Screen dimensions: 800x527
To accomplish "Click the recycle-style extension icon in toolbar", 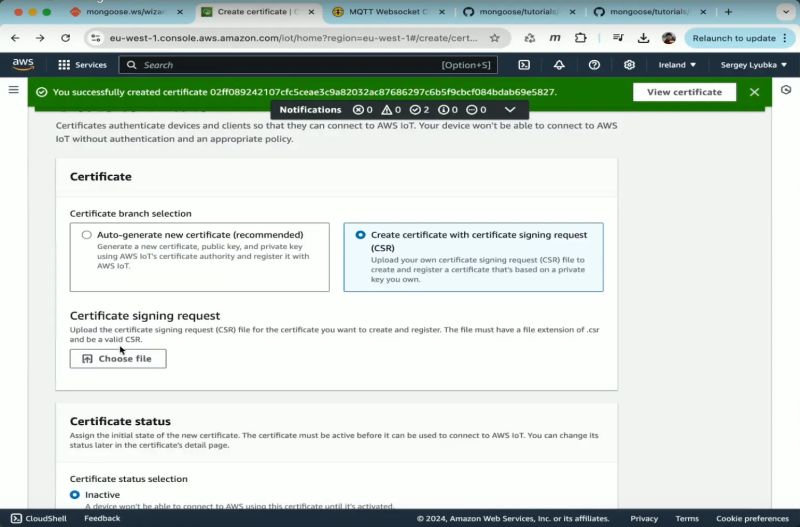I will tap(530, 38).
